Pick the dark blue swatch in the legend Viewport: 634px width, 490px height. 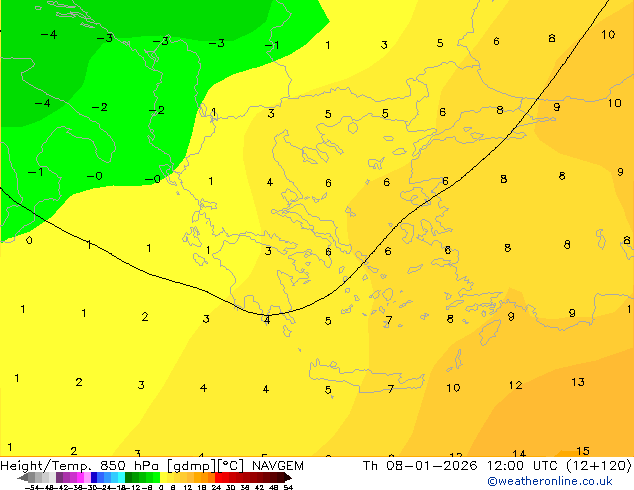pos(94,477)
